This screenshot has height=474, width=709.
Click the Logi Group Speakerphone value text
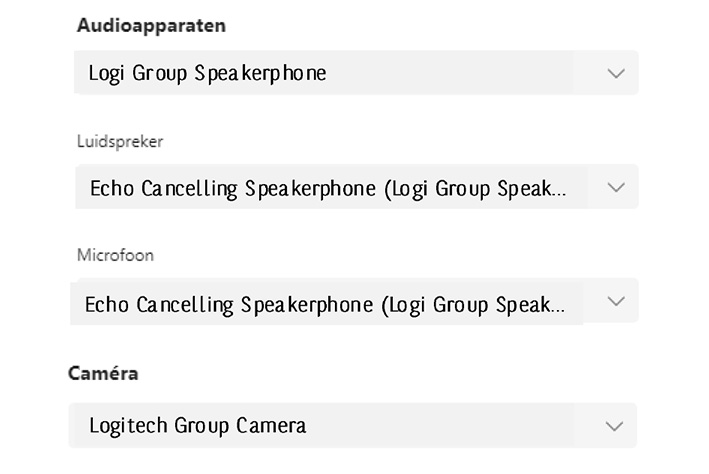(x=207, y=73)
